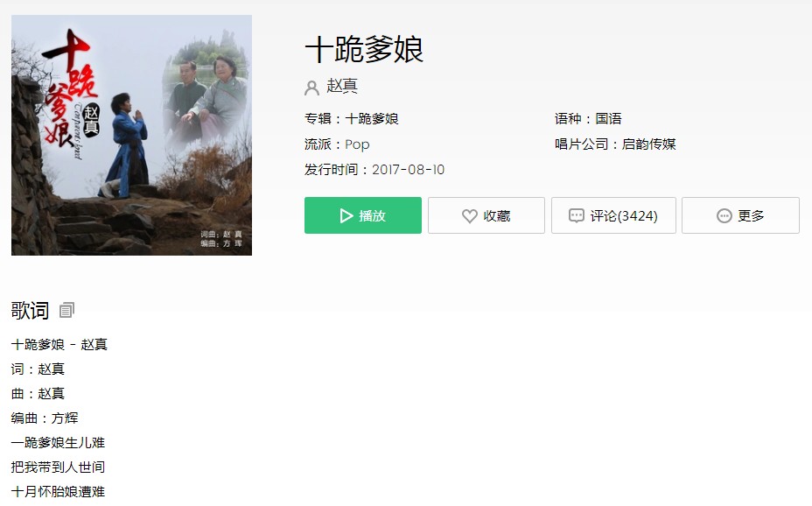Open album link 十跪爹娘 after 专辑

click(372, 119)
